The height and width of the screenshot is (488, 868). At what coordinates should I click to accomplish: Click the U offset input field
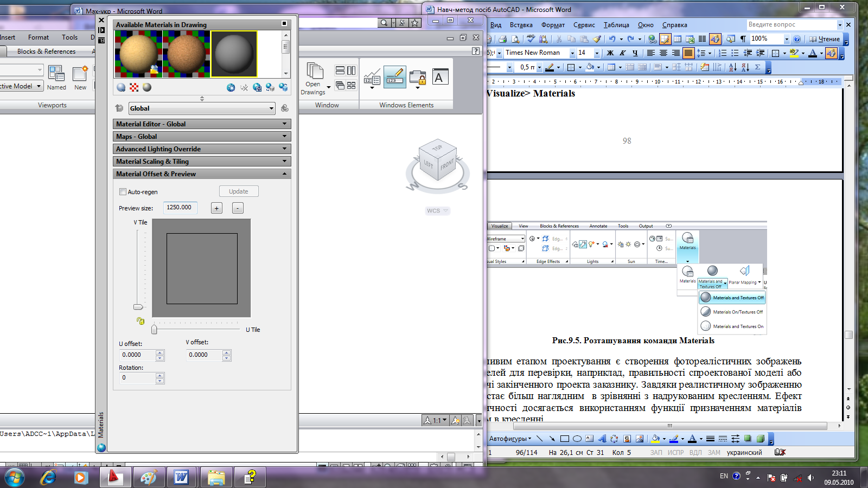[137, 355]
